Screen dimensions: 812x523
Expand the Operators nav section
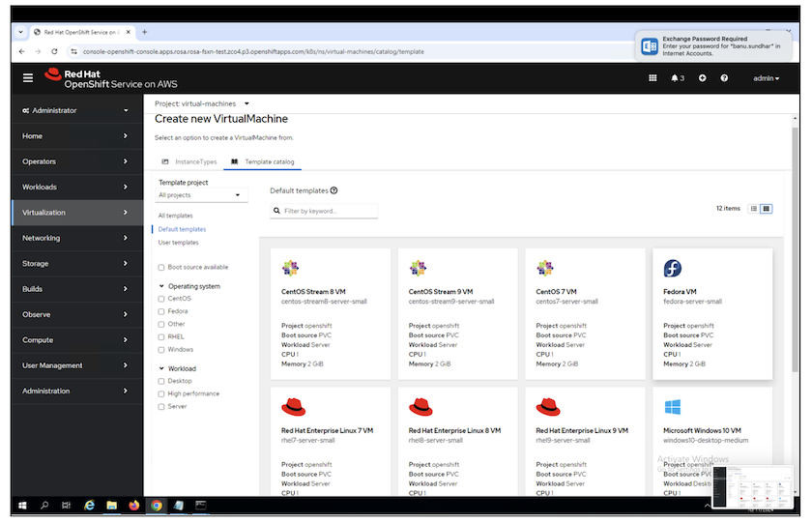pyautogui.click(x=75, y=161)
